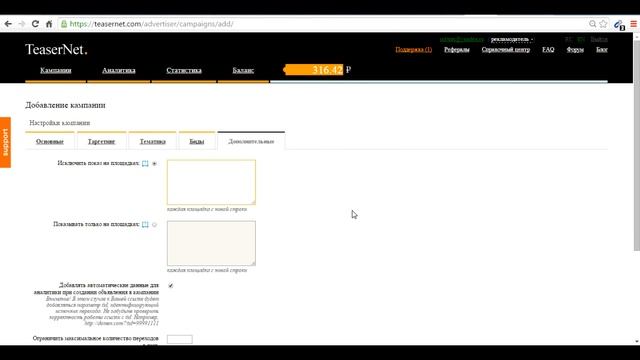The height and width of the screenshot is (360, 640).
Task: Click the green account email link
Action: pyautogui.click(x=462, y=39)
